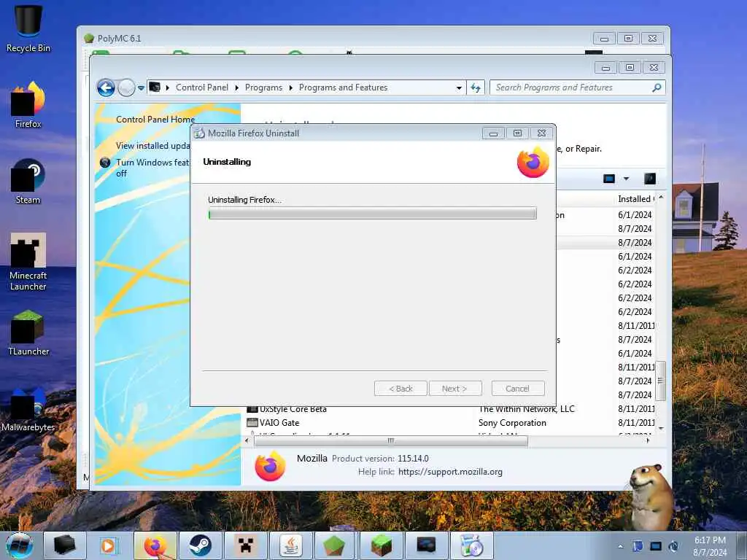Open Turn Windows features on or off
The image size is (747, 560).
[153, 168]
